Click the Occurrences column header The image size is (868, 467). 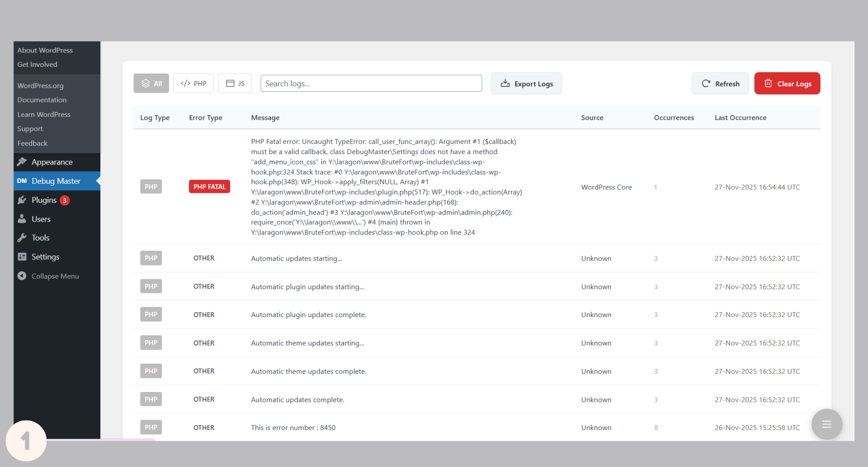point(674,117)
